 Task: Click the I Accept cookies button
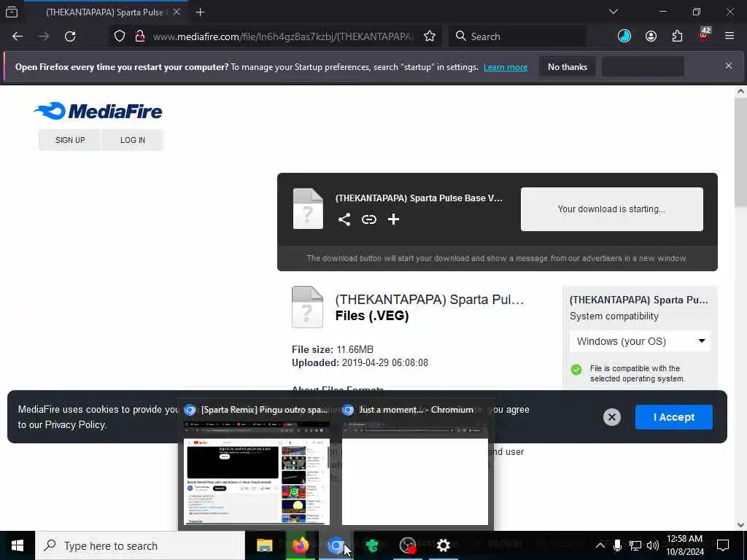coord(673,417)
